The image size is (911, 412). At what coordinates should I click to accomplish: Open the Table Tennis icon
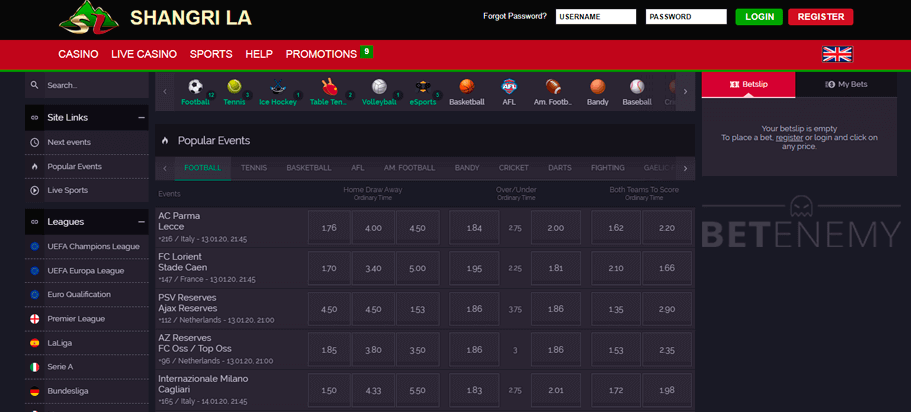coord(329,87)
